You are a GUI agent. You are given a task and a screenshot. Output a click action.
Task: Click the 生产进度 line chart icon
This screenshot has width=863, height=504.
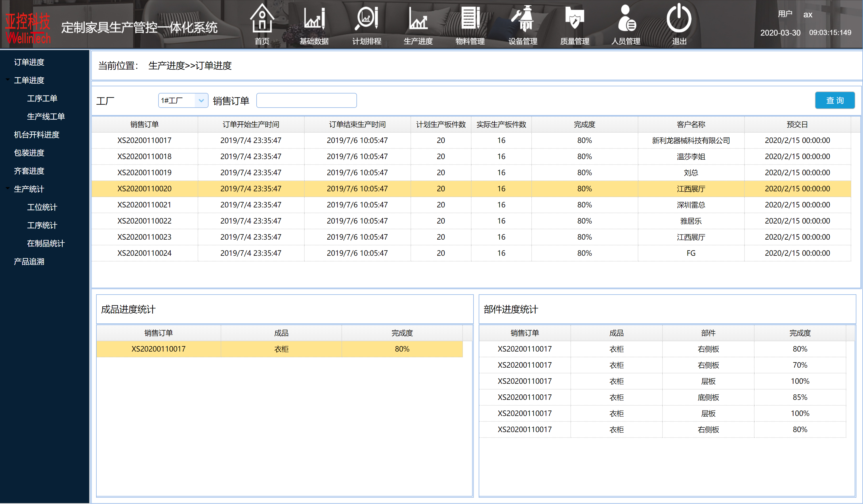[418, 19]
